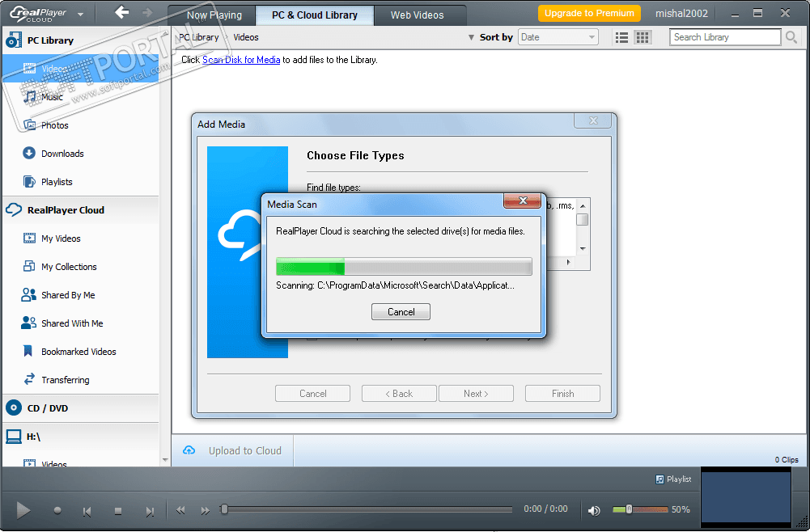
Task: Open the Downloads section
Action: click(62, 154)
